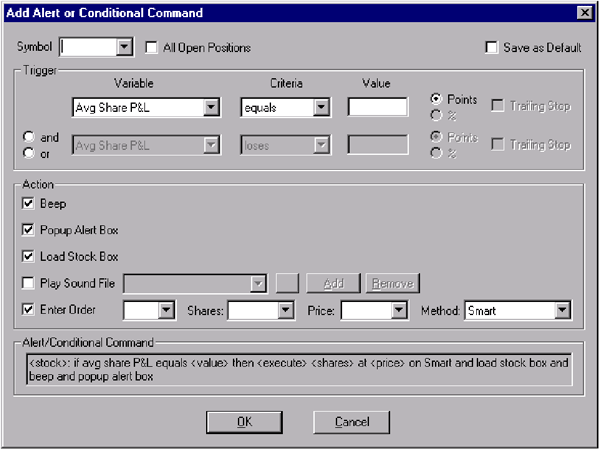Open the equals Criteria dropdown
The image size is (600, 450).
tap(320, 107)
